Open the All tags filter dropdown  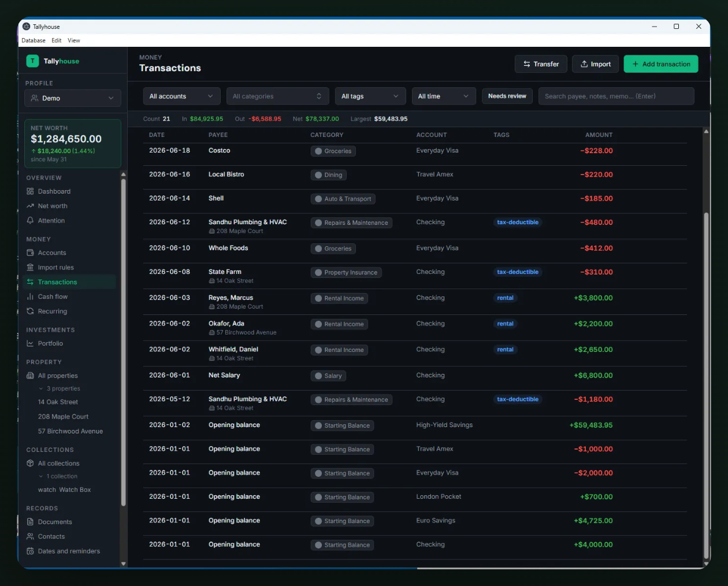pyautogui.click(x=370, y=97)
